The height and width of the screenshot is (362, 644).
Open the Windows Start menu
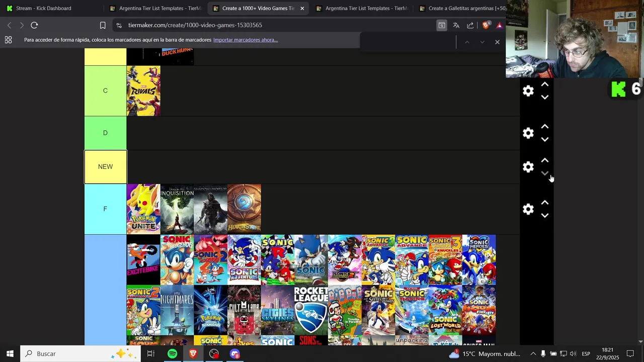tap(10, 354)
